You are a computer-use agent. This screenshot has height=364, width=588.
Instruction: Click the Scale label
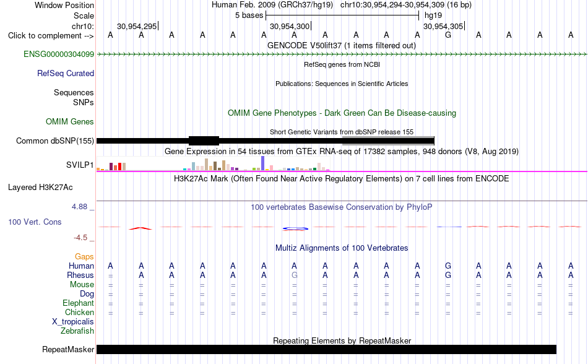point(84,15)
